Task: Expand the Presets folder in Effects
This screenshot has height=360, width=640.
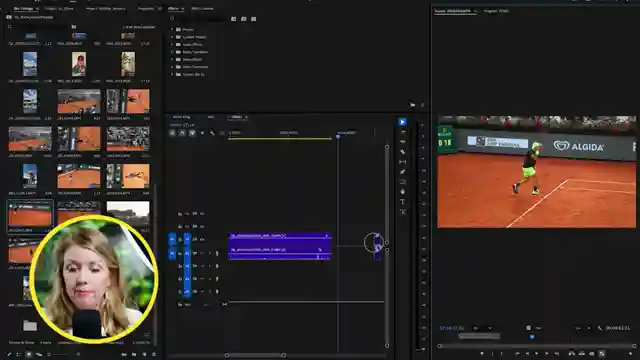Action: pos(172,29)
